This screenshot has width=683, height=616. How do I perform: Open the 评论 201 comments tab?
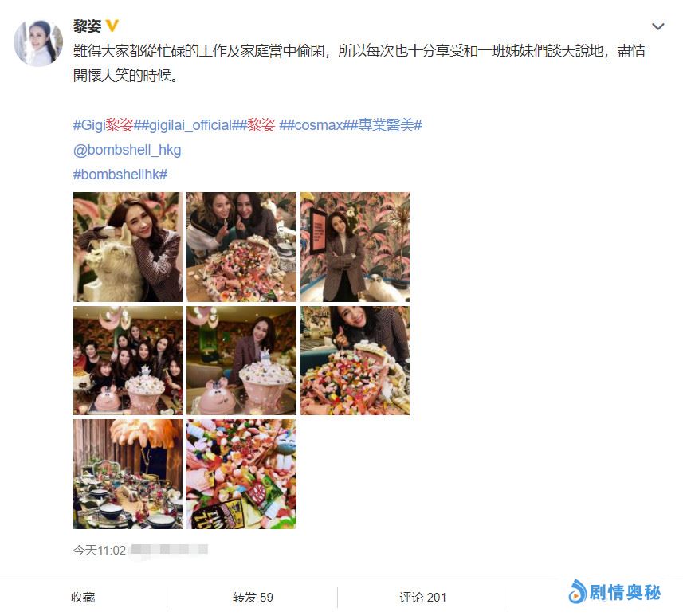click(x=423, y=597)
